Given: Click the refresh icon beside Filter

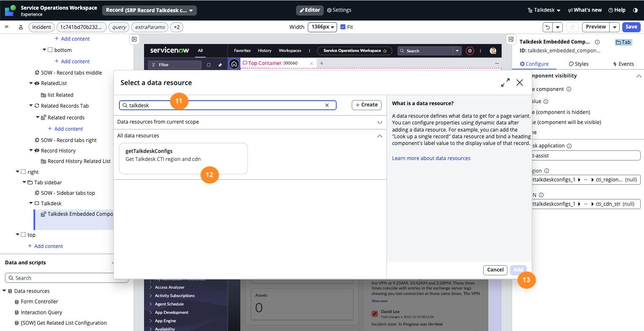Looking at the screenshot, I should [x=209, y=65].
